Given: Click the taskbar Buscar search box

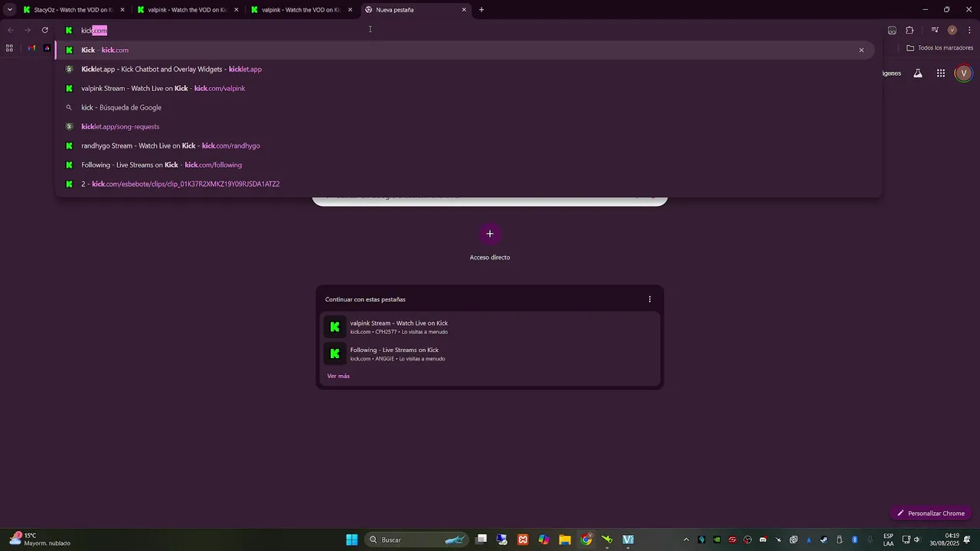Looking at the screenshot, I should tap(416, 540).
